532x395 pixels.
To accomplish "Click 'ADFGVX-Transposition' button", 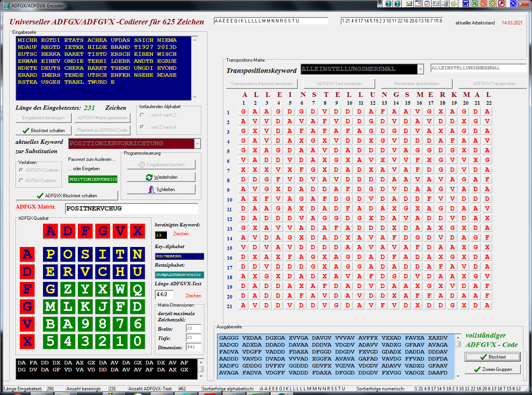I will pyautogui.click(x=494, y=84).
